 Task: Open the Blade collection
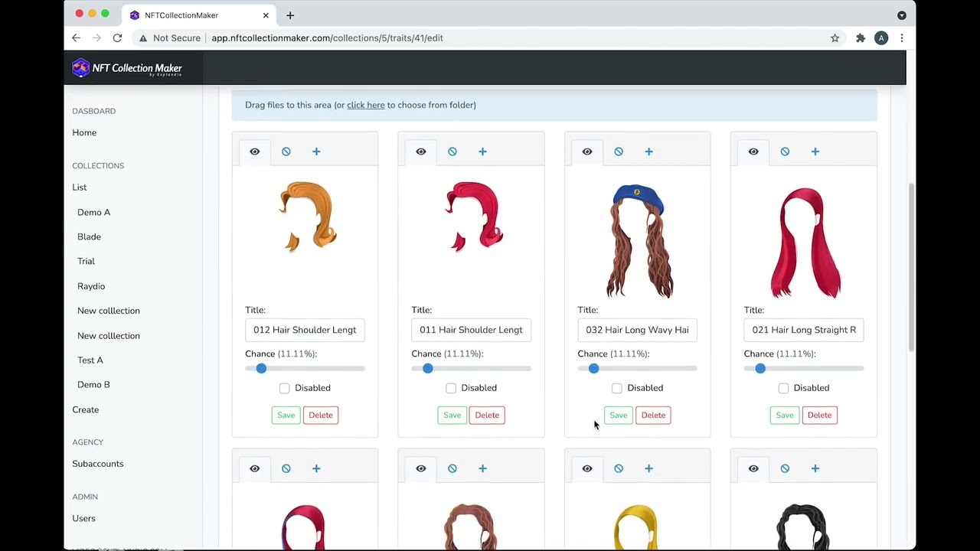coord(89,236)
